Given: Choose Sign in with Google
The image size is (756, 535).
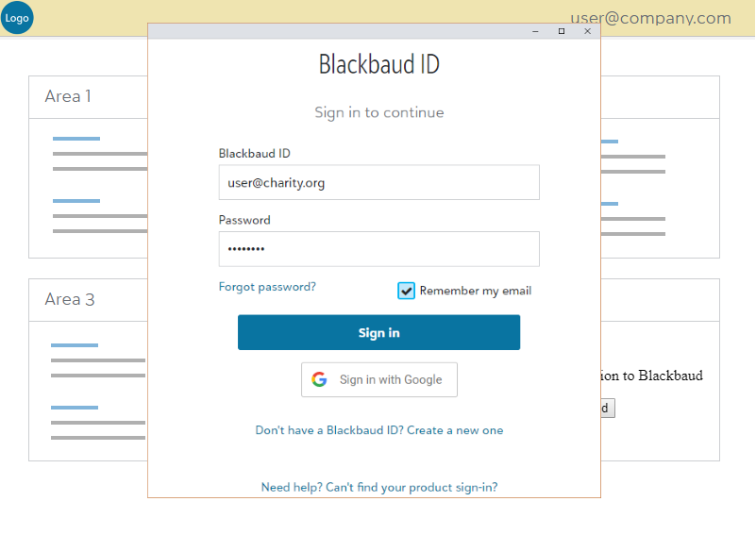Looking at the screenshot, I should point(378,379).
